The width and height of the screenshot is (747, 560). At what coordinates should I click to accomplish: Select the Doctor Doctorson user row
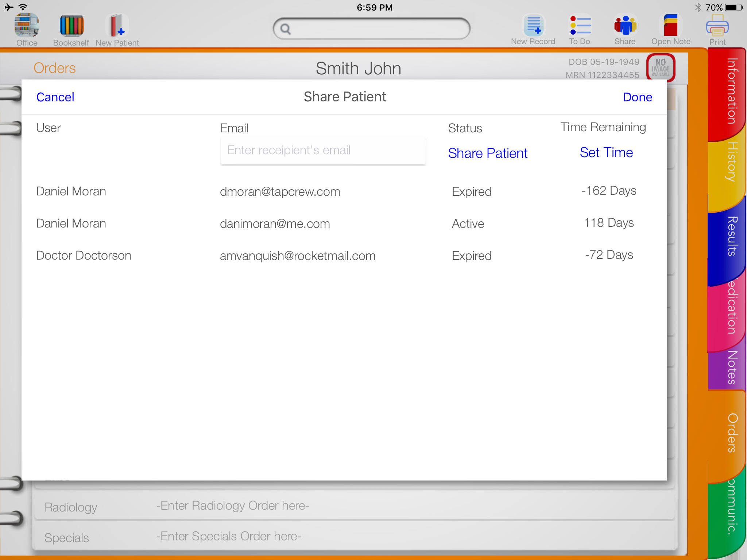point(84,256)
